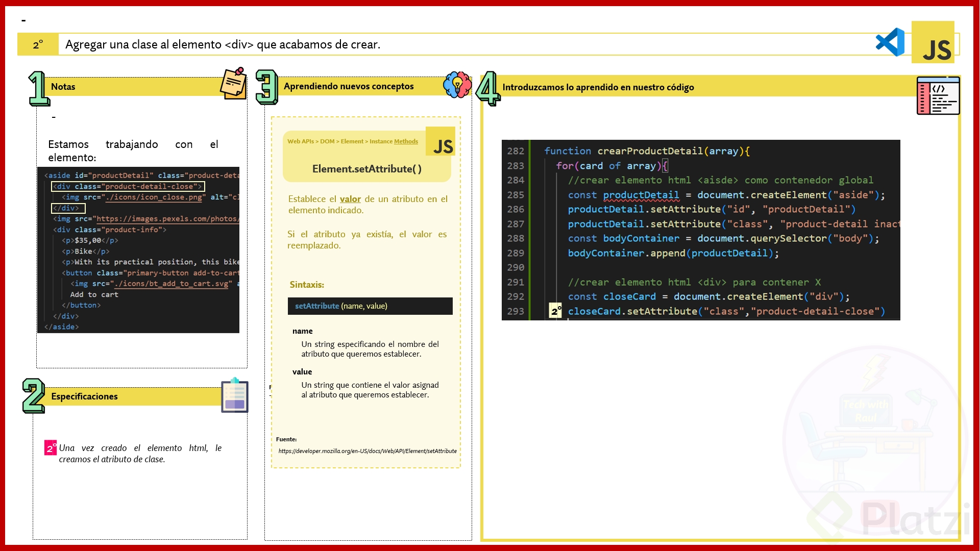Viewport: 980px width, 551px height.
Task: Click the button primary-button add-to-cart line
Action: click(x=151, y=273)
